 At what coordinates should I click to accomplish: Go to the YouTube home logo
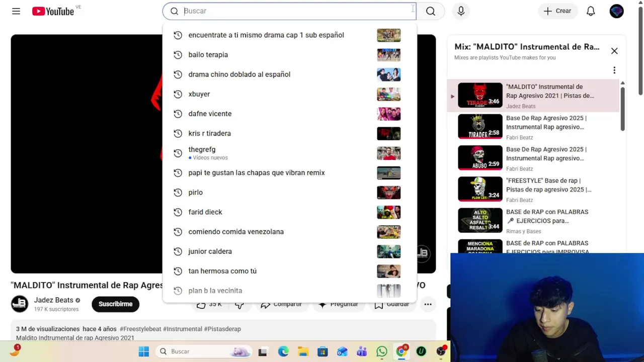coord(53,11)
